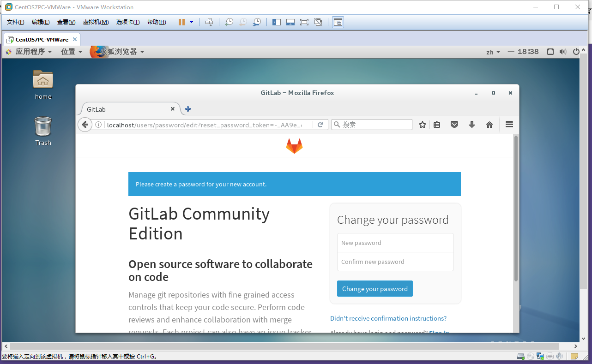Click the New password field

[395, 243]
